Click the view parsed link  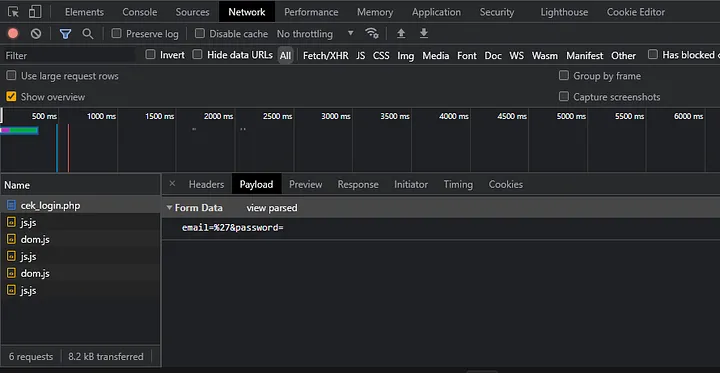coord(272,208)
